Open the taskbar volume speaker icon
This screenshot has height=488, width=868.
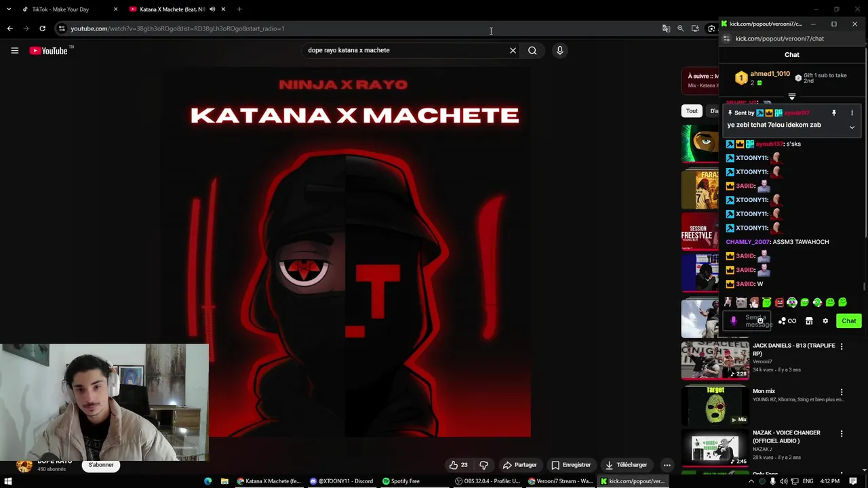[x=783, y=481]
